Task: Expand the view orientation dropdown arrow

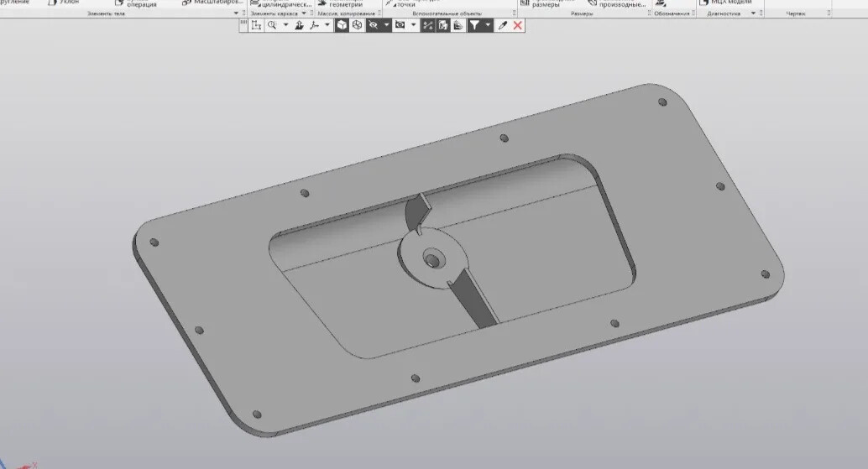Action: [x=327, y=25]
